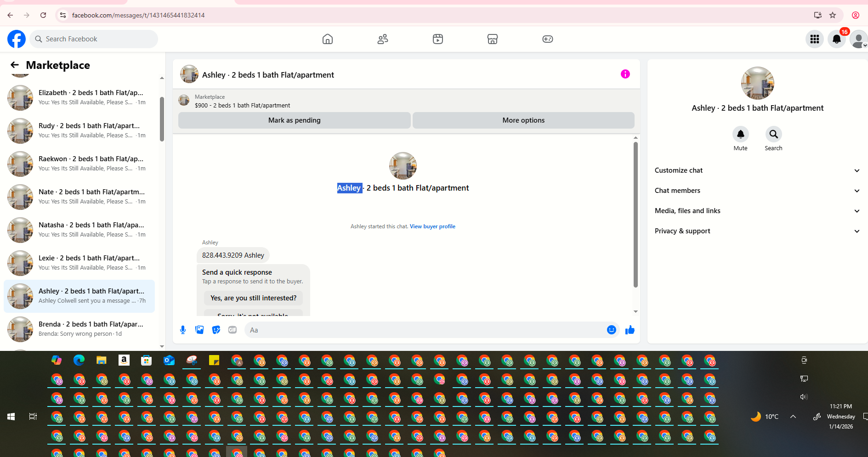Open the $900 2 beds listing banner

pyautogui.click(x=406, y=101)
